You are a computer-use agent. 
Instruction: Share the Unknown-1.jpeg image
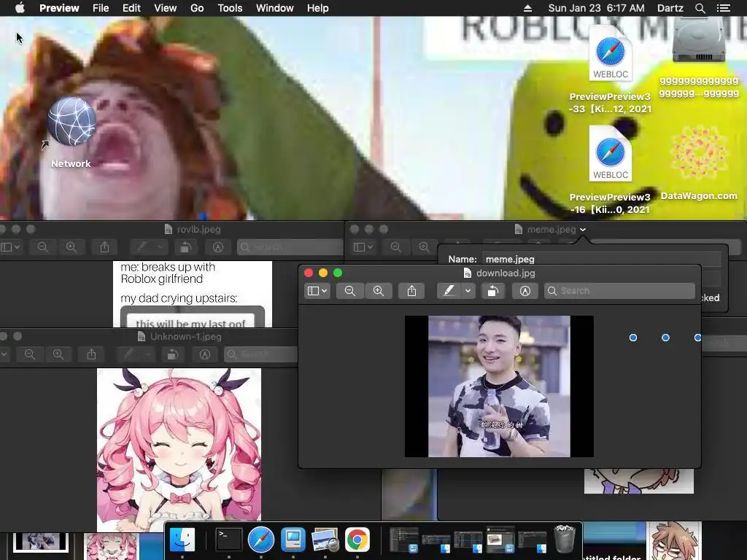91,354
